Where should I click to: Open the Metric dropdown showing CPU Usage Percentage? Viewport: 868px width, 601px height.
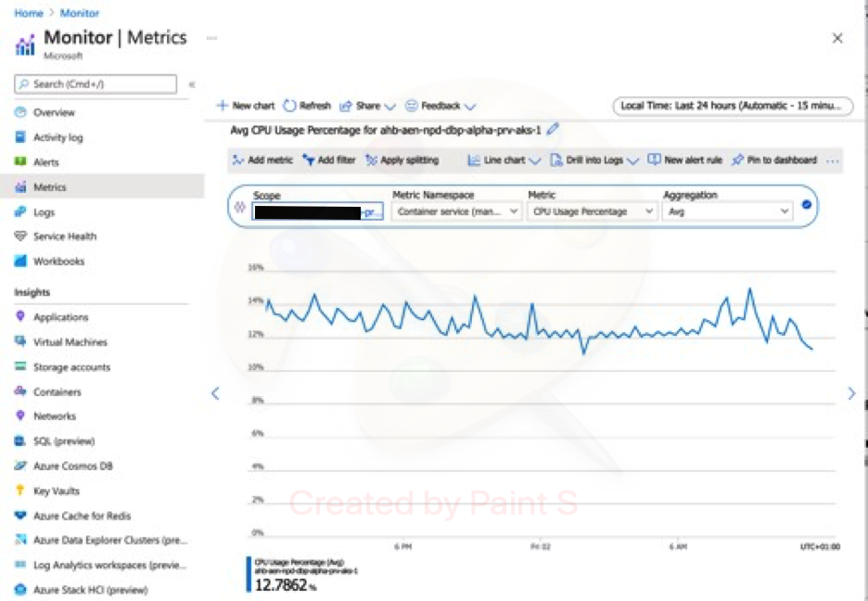tap(592, 211)
